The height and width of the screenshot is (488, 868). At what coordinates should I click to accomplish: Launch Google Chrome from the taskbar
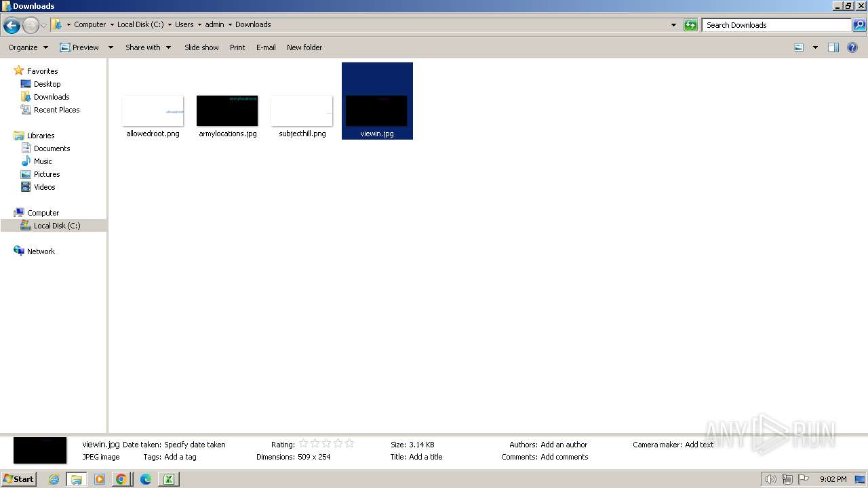(121, 479)
